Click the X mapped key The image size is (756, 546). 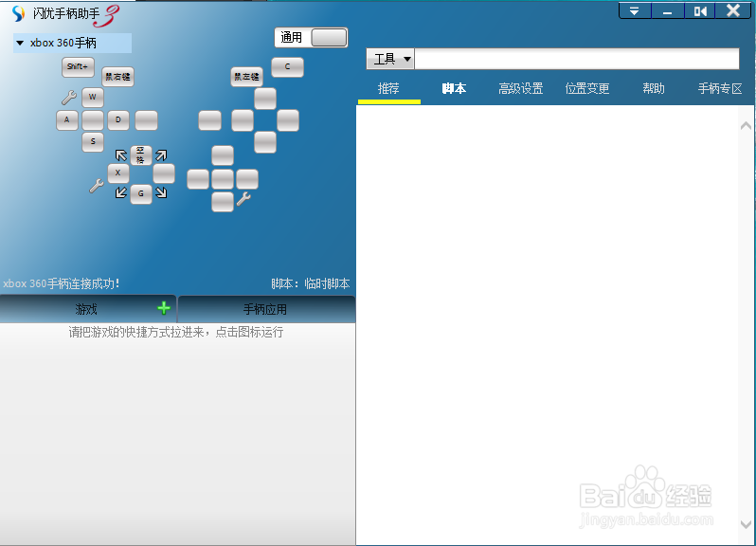coord(118,173)
